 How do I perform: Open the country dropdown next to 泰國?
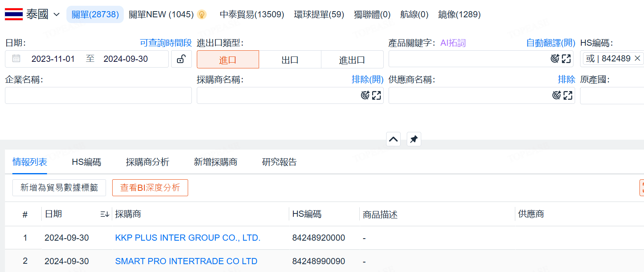[57, 15]
